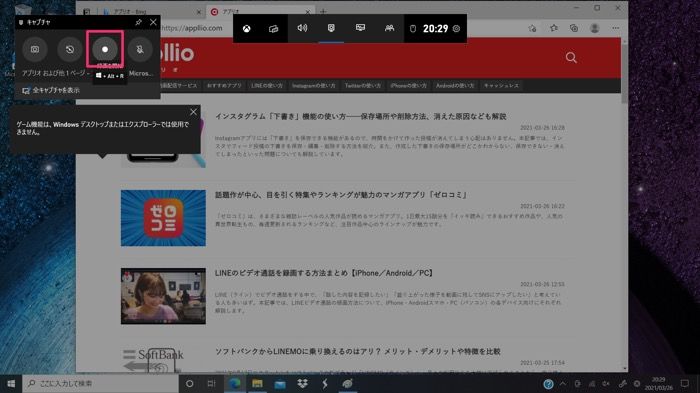Open a new Edge tab

tap(323, 12)
